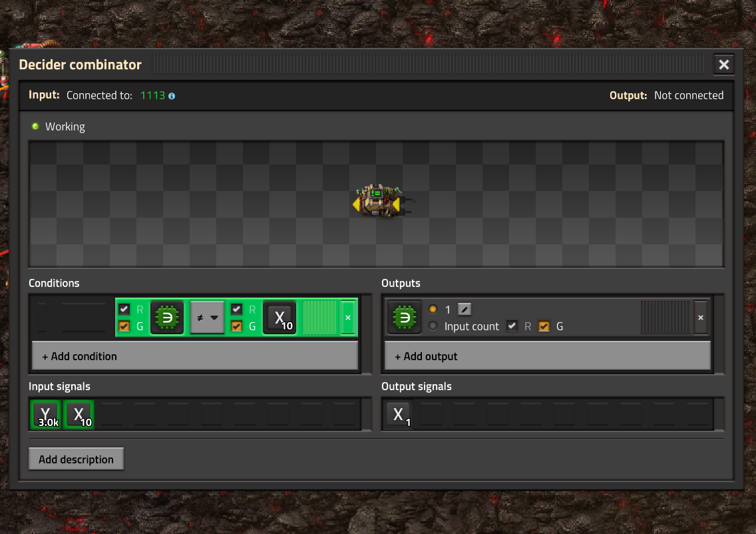
Task: Enable the R wire checkbox in the Outputs row
Action: pos(512,326)
